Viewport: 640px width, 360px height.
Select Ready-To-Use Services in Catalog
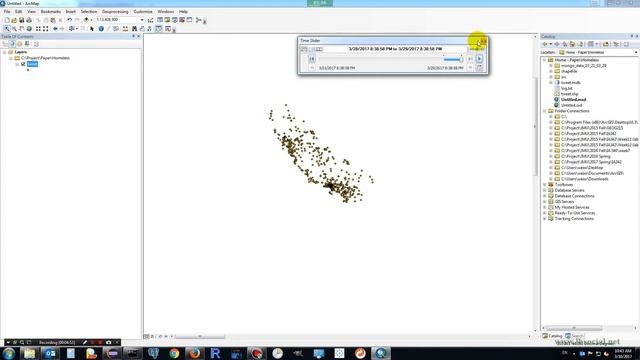(574, 213)
